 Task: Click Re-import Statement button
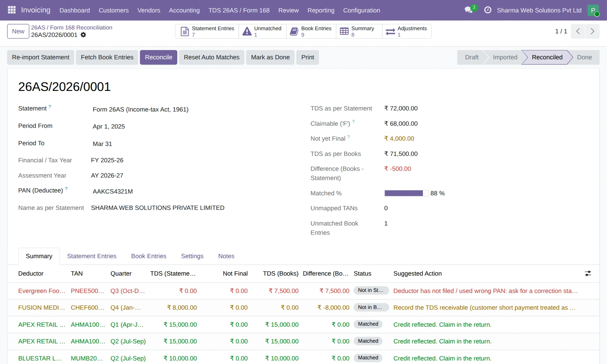pyautogui.click(x=41, y=57)
